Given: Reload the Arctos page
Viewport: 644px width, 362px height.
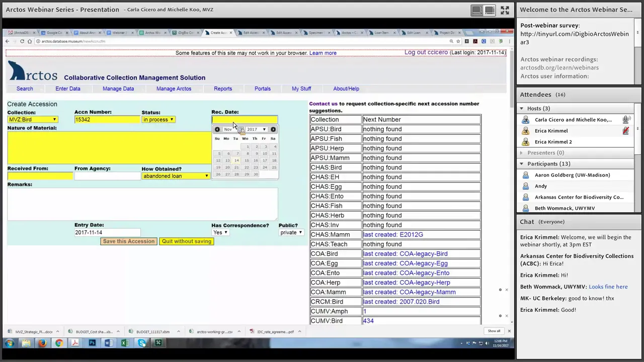Looking at the screenshot, I should click(22, 41).
